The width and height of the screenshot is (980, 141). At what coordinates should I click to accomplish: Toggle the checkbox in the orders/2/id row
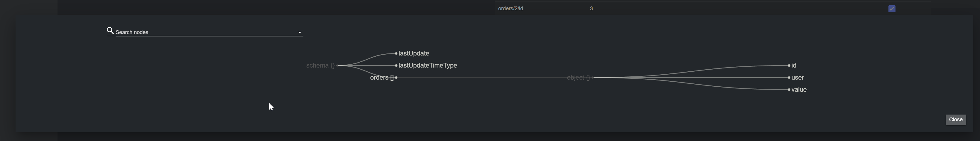[x=892, y=9]
